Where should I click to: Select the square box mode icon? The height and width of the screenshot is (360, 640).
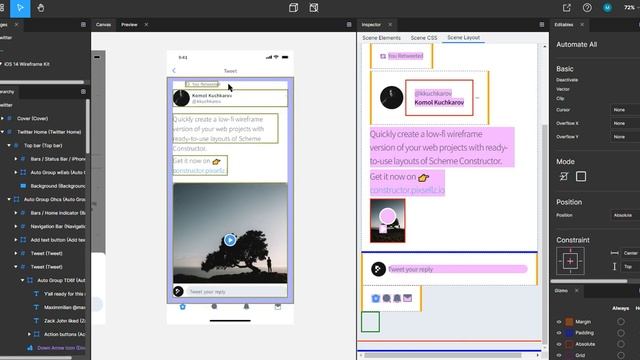point(581,176)
